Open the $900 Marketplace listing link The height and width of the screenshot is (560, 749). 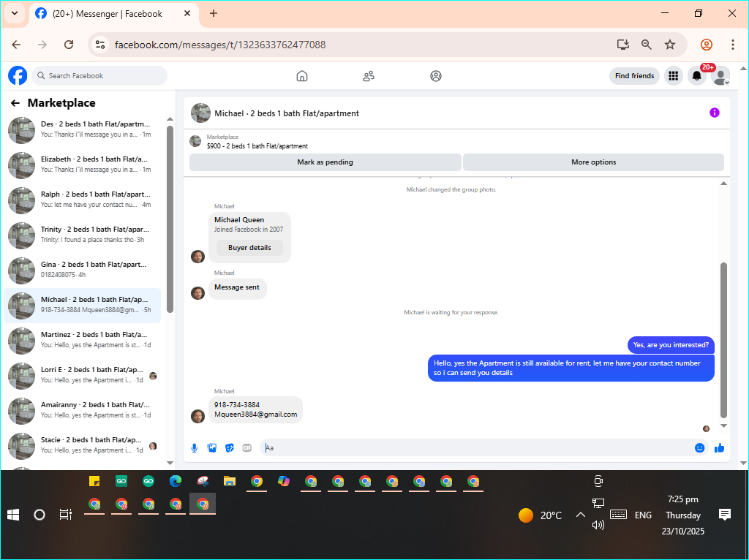point(257,146)
